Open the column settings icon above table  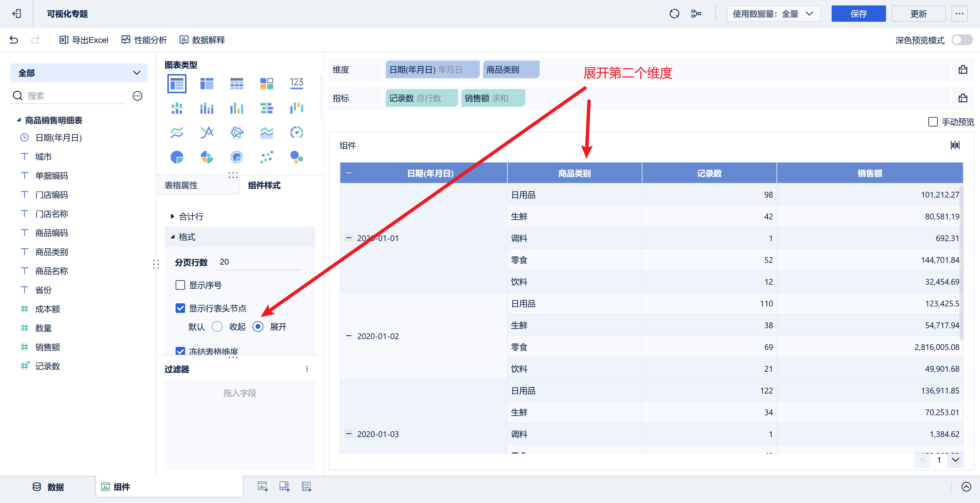click(955, 145)
